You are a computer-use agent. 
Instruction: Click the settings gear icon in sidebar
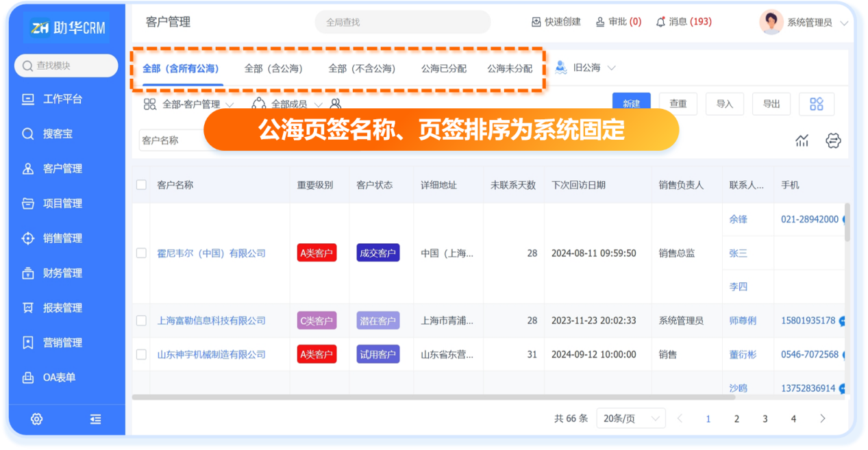tap(37, 419)
